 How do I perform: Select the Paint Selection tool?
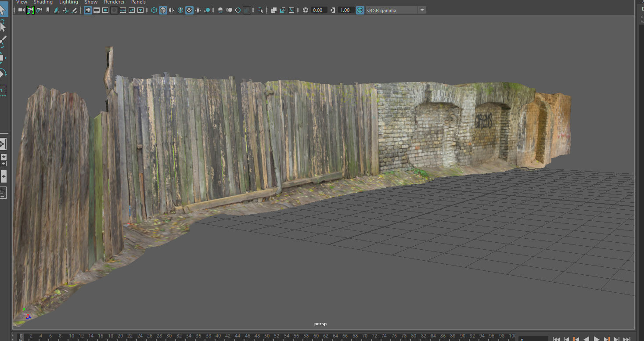(3, 42)
